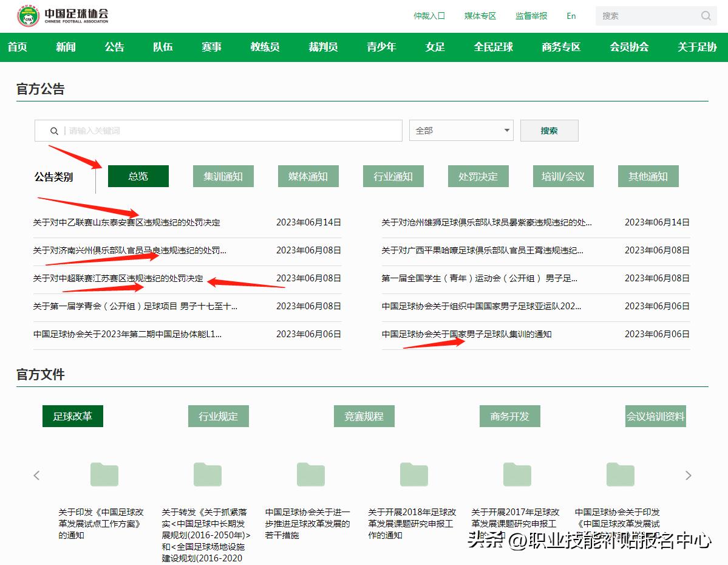Open the 女足 navigation menu
728x565 pixels.
click(435, 47)
